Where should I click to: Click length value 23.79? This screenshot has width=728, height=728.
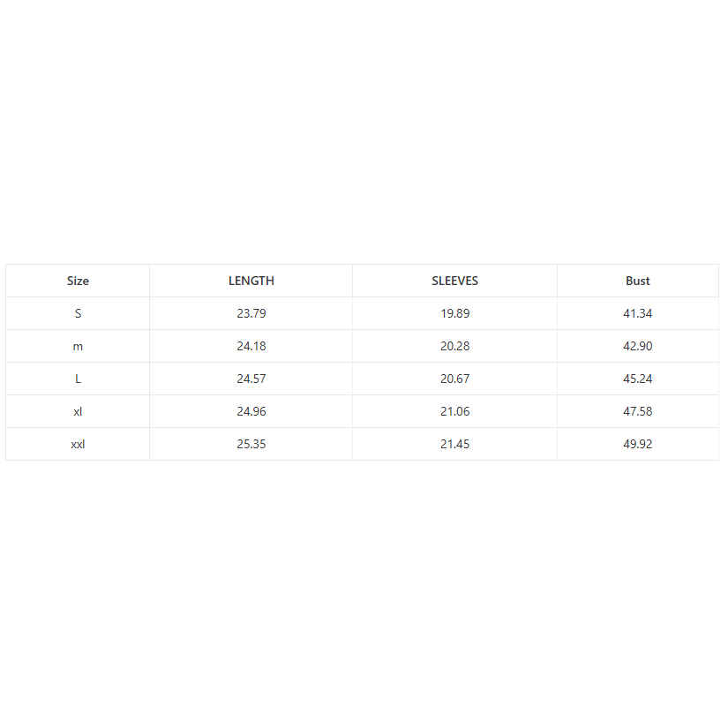[251, 313]
